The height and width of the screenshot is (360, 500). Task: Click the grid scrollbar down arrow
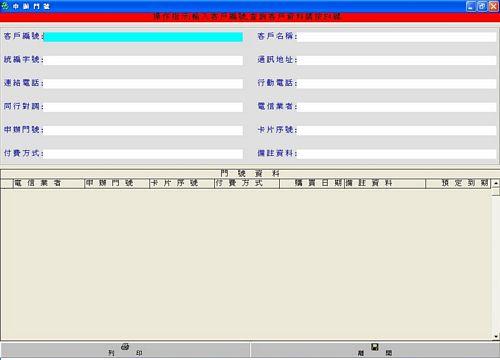(x=496, y=337)
